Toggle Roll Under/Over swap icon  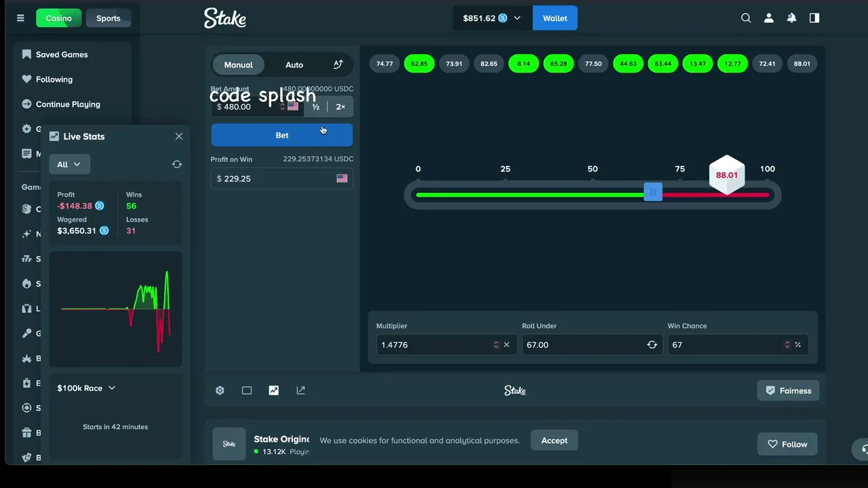click(x=652, y=345)
